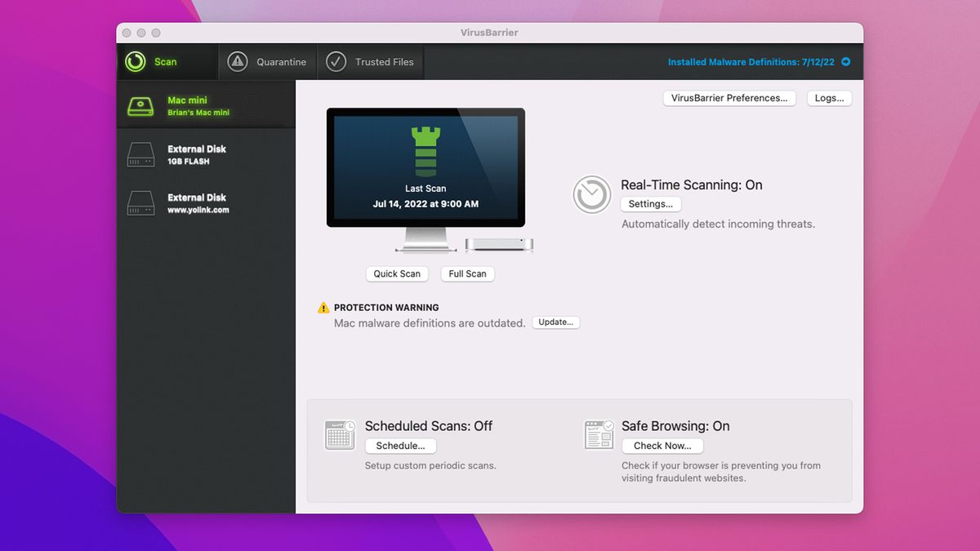Viewport: 980px width, 551px height.
Task: Select the Mac mini drive icon in sidebar
Action: (x=142, y=104)
